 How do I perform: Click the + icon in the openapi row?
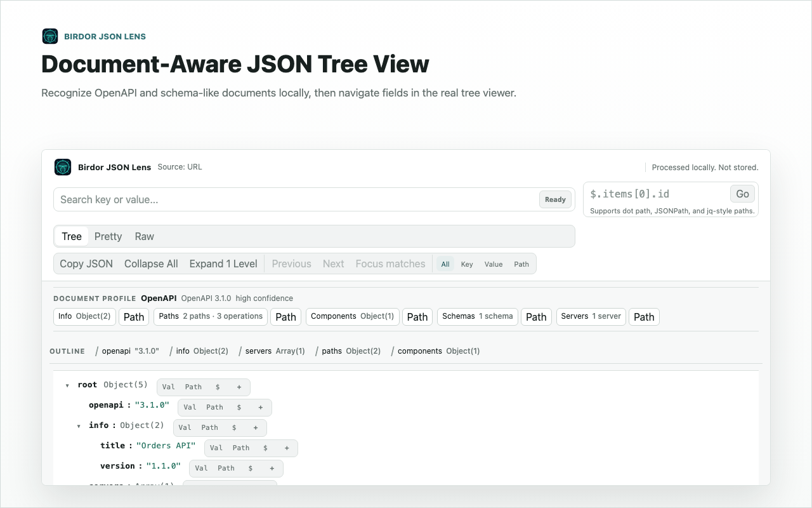(x=261, y=407)
